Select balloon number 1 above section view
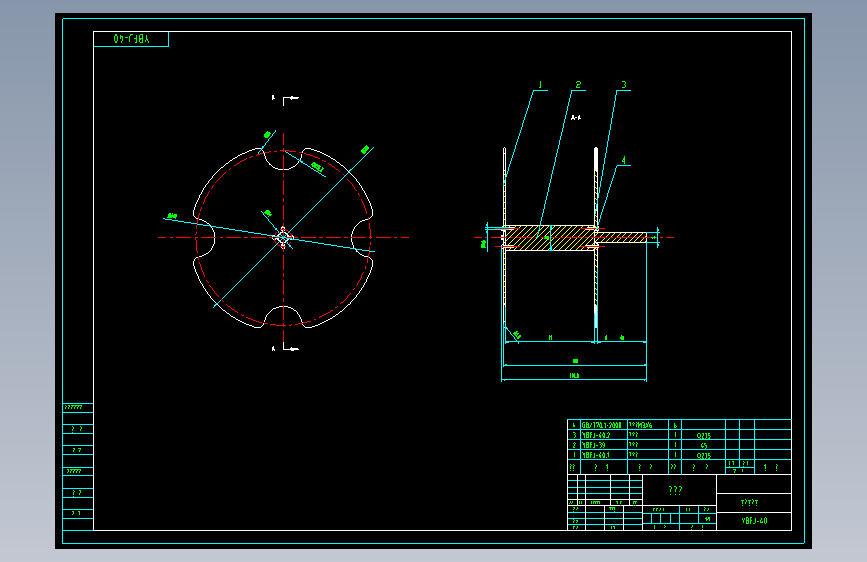Image resolution: width=867 pixels, height=562 pixels. [x=540, y=85]
